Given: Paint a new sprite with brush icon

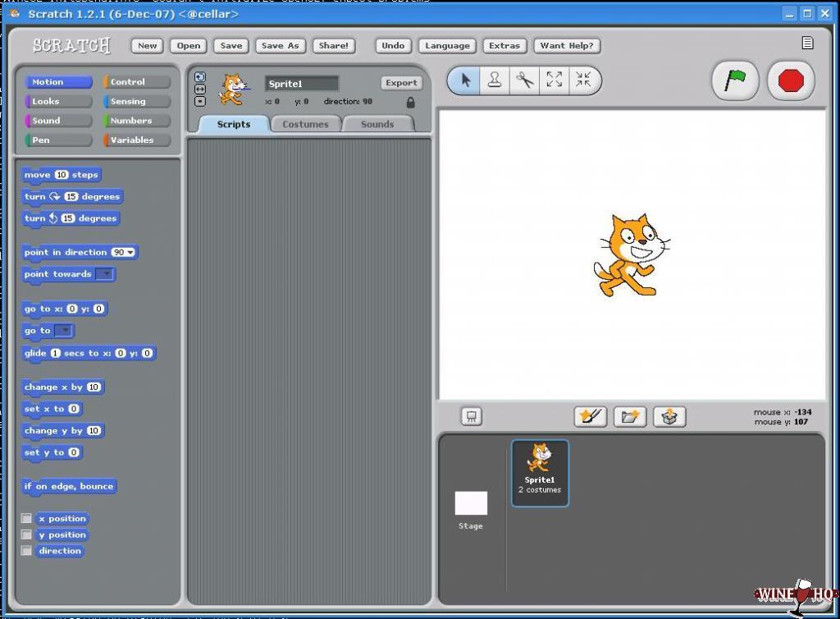Looking at the screenshot, I should [x=590, y=417].
